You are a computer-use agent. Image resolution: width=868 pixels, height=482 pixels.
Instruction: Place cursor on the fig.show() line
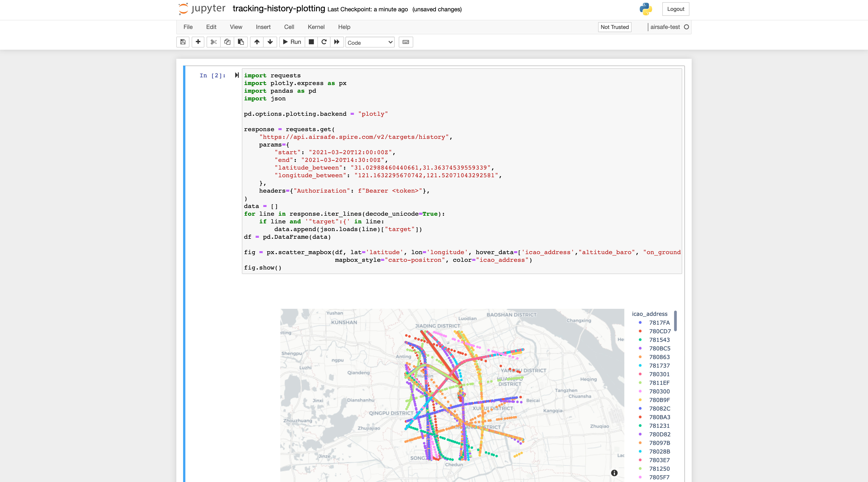click(262, 268)
